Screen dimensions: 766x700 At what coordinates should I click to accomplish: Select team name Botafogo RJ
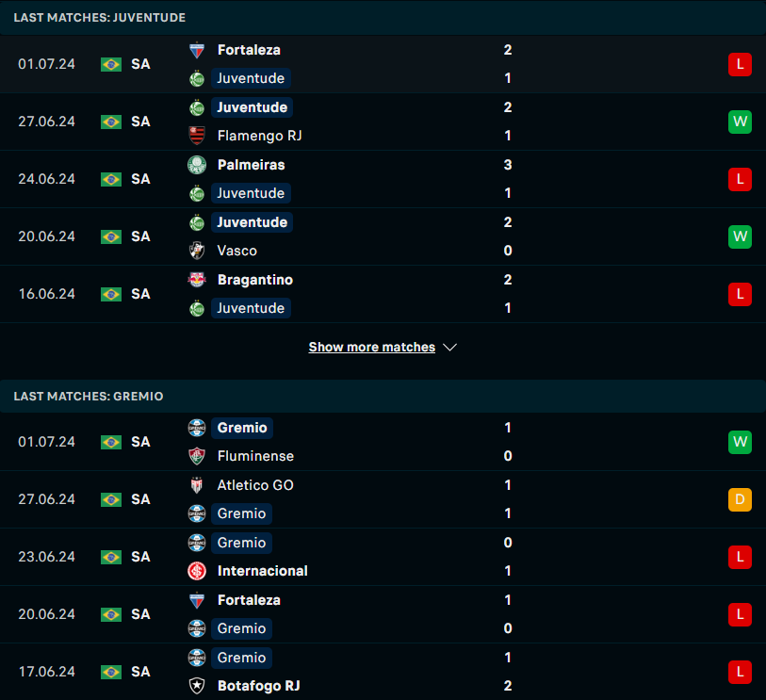click(x=259, y=686)
